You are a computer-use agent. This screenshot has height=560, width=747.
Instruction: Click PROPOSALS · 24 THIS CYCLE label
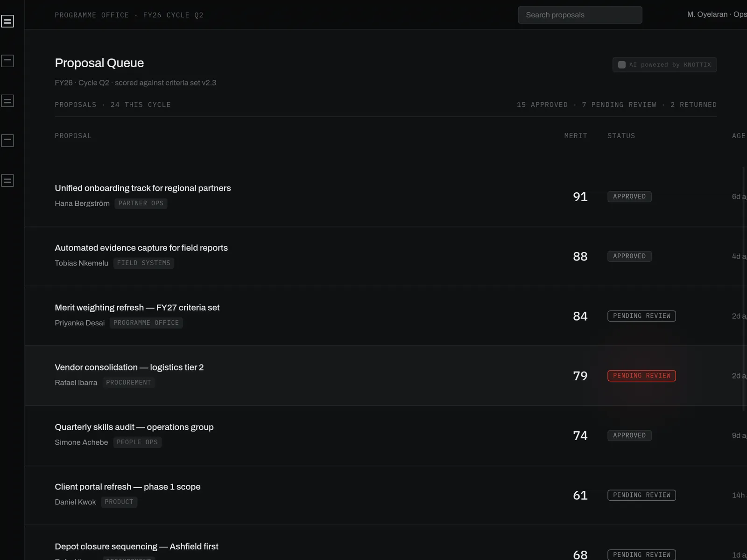point(113,105)
